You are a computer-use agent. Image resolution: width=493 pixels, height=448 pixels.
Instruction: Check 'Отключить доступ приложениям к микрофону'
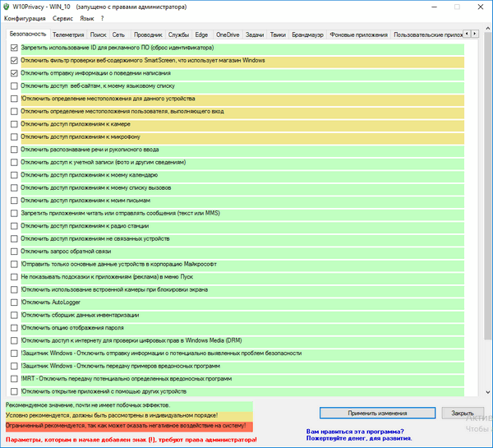pyautogui.click(x=14, y=136)
